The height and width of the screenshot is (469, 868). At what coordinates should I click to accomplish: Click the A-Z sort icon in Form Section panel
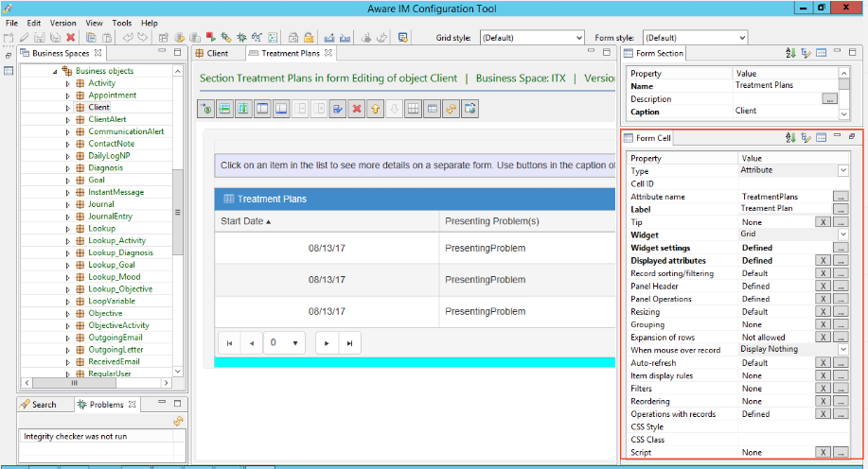tap(790, 53)
